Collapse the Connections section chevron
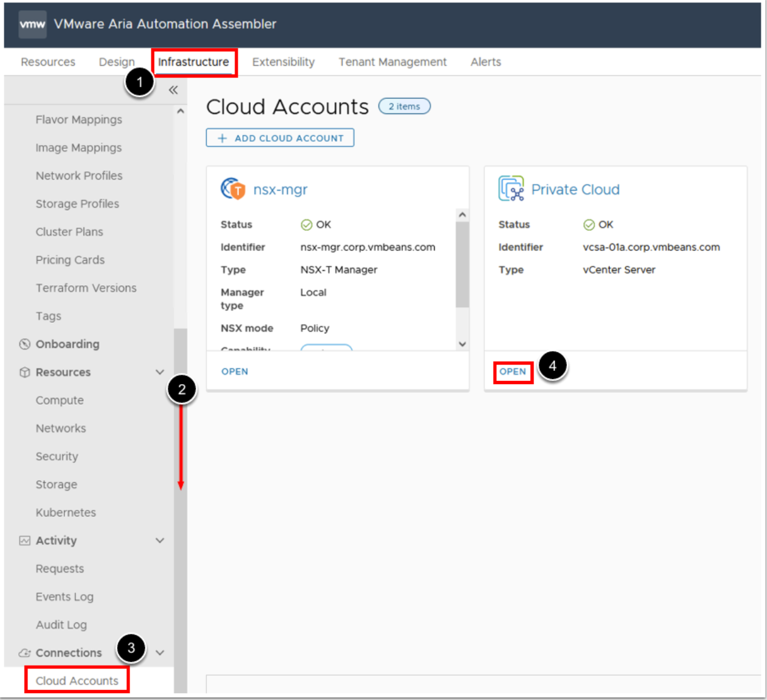The height and width of the screenshot is (700, 767). [160, 653]
